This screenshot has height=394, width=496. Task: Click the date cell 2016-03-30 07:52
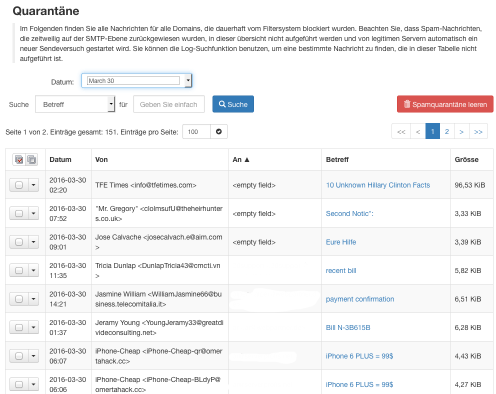pos(68,213)
